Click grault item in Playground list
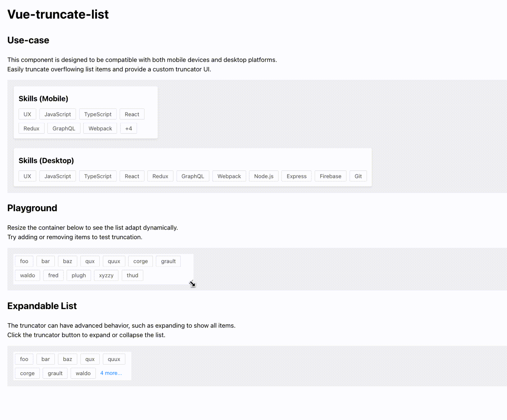This screenshot has height=420, width=507. (x=168, y=261)
